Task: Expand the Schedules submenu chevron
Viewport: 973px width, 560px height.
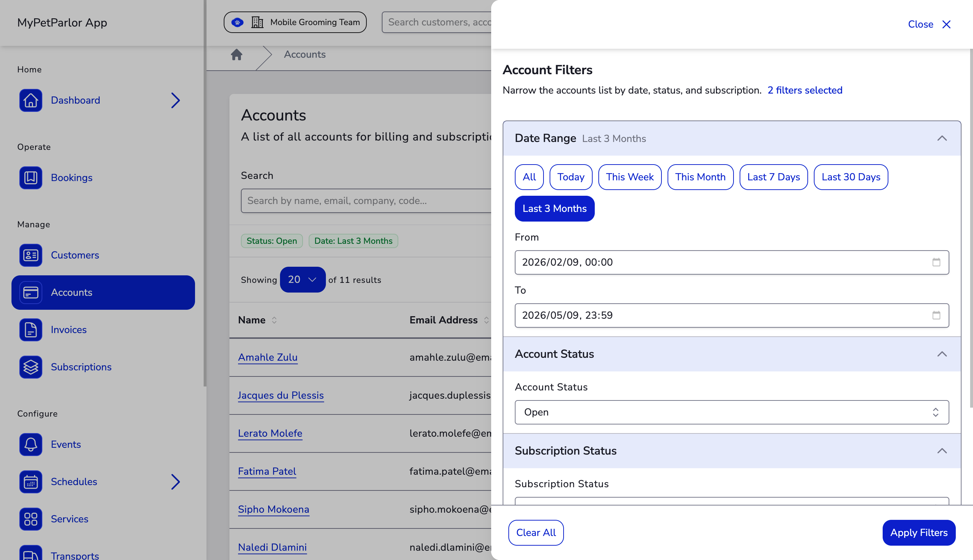Action: click(x=175, y=481)
